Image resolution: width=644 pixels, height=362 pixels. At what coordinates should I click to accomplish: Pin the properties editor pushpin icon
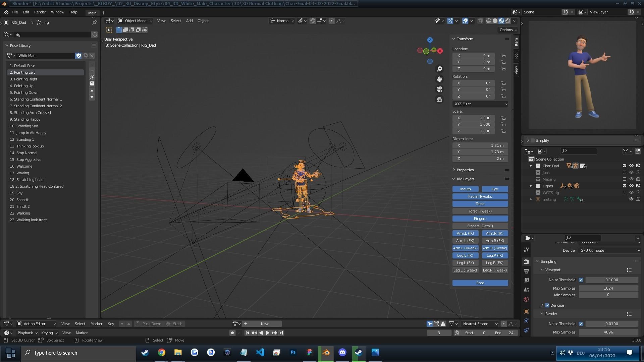point(95,22)
